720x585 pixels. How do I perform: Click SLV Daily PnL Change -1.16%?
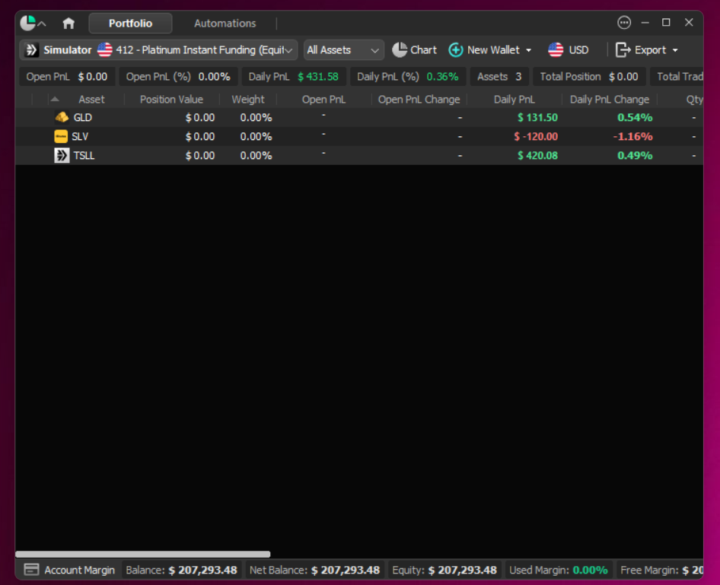(x=633, y=136)
